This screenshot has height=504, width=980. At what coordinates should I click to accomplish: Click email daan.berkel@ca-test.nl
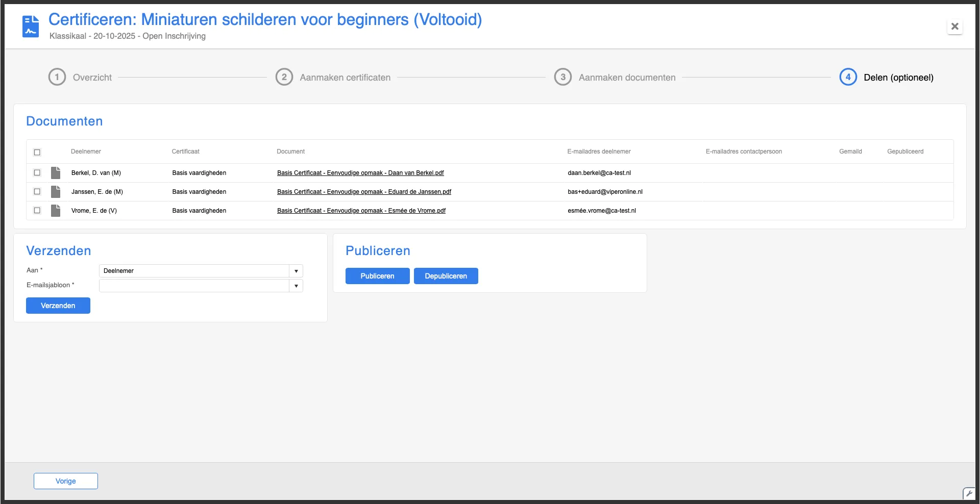(x=599, y=173)
